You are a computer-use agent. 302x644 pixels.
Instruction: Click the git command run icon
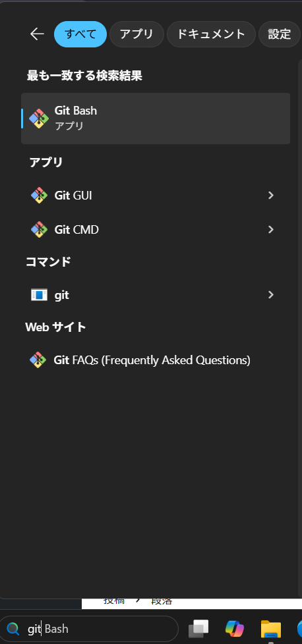point(39,295)
